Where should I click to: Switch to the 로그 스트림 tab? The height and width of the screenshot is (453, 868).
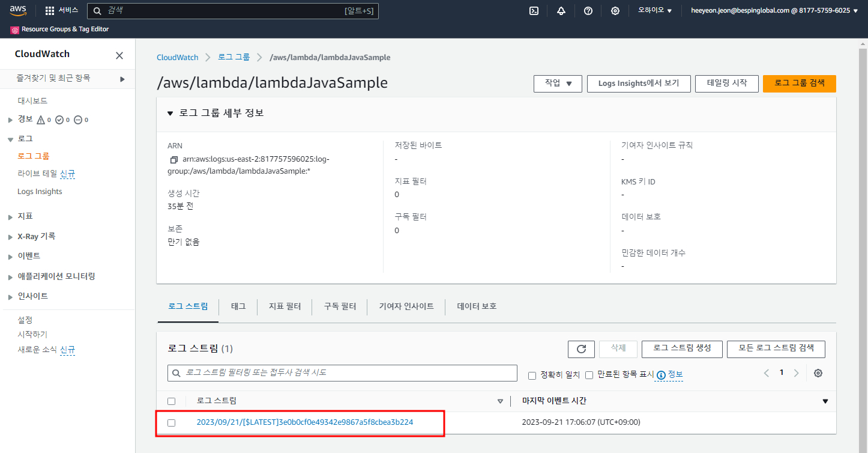click(188, 306)
